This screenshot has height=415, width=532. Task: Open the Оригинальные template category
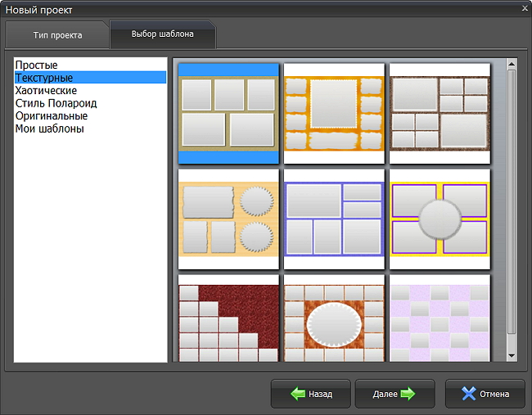click(51, 115)
